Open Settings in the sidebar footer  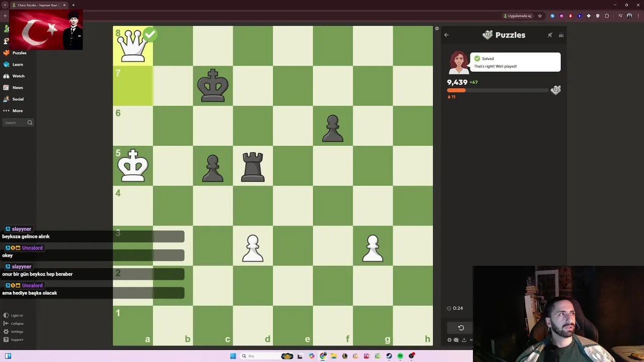click(14, 332)
